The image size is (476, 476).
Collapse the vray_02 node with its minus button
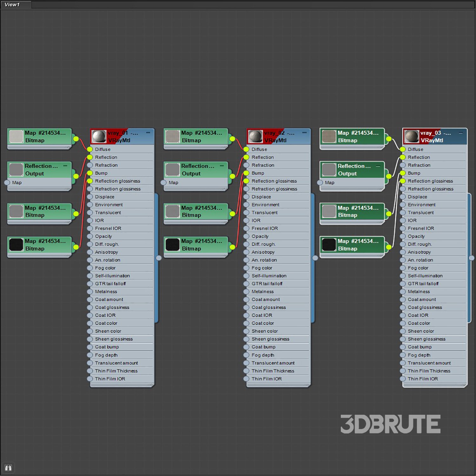(304, 133)
